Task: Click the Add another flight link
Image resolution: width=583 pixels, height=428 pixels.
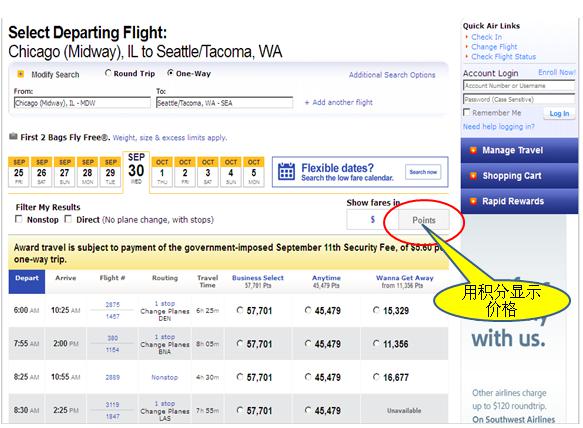Action: 338,102
